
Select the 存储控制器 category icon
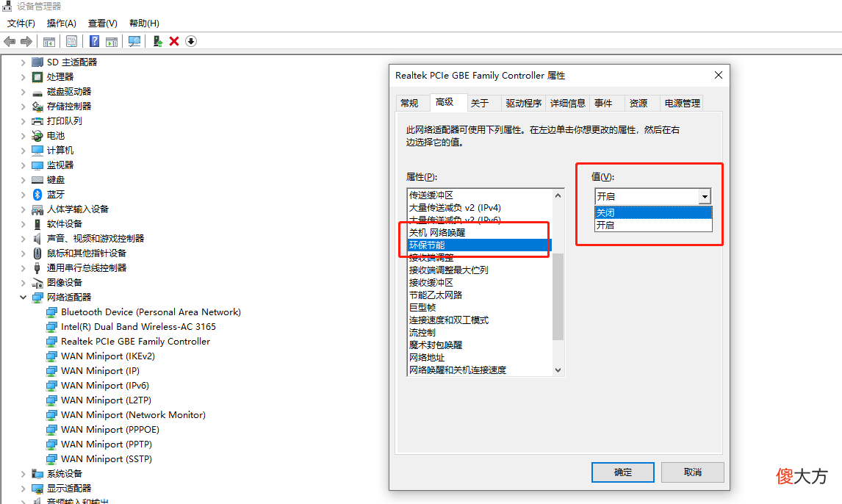(x=37, y=107)
